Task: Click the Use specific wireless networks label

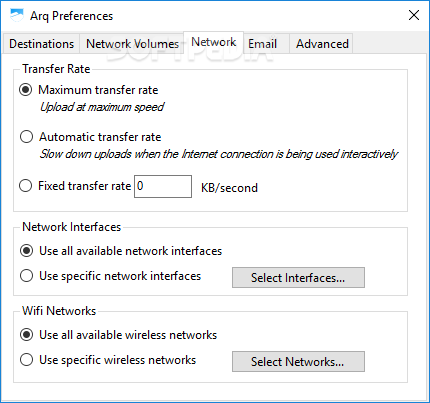Action: [117, 360]
